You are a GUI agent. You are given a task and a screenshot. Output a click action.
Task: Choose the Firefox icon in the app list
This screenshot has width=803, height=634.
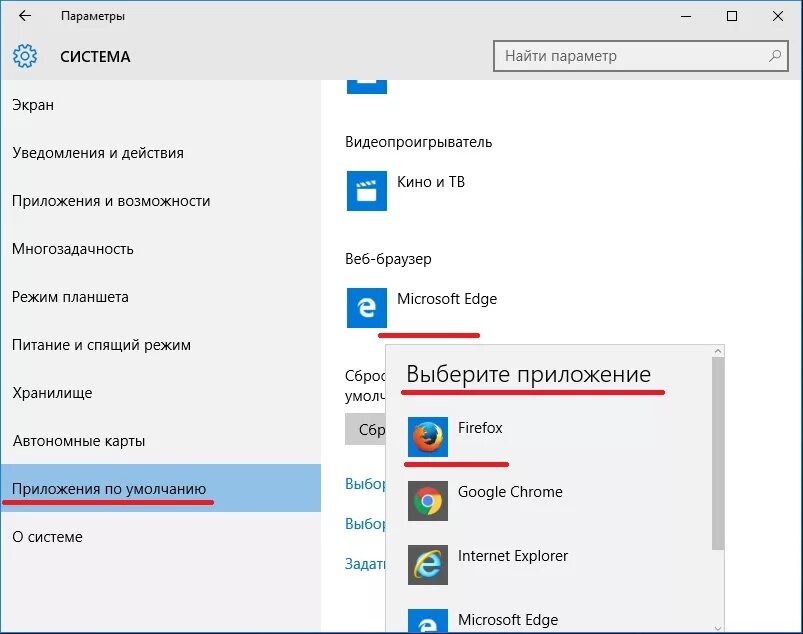(428, 437)
